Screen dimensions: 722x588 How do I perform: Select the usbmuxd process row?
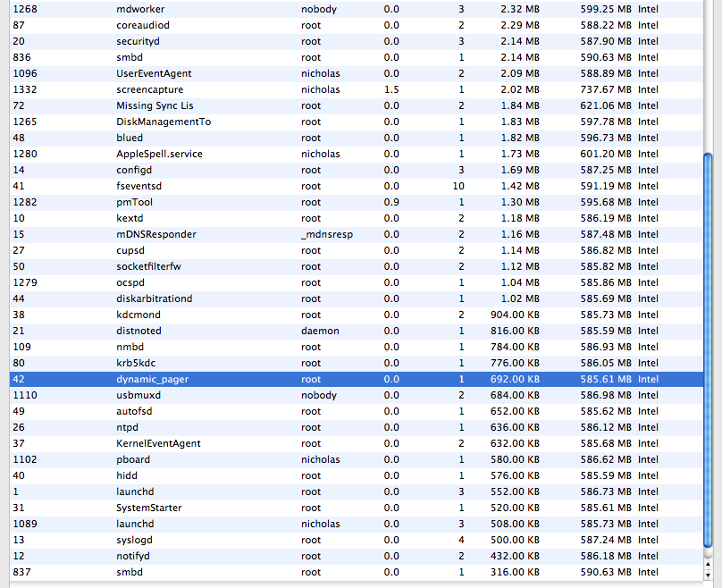(357, 396)
